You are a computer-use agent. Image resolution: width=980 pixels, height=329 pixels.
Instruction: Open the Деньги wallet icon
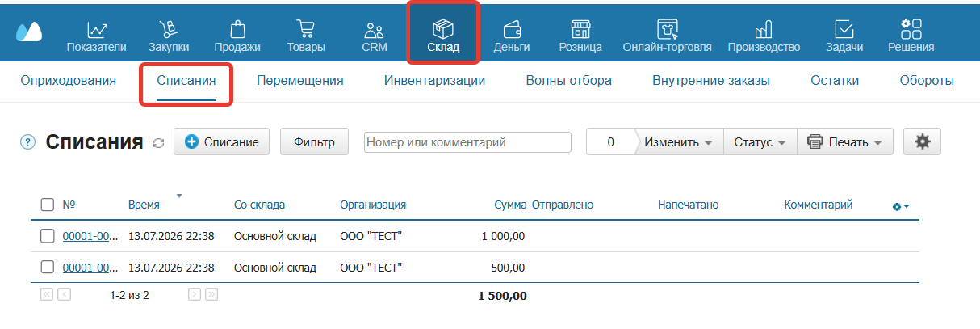coord(512,30)
